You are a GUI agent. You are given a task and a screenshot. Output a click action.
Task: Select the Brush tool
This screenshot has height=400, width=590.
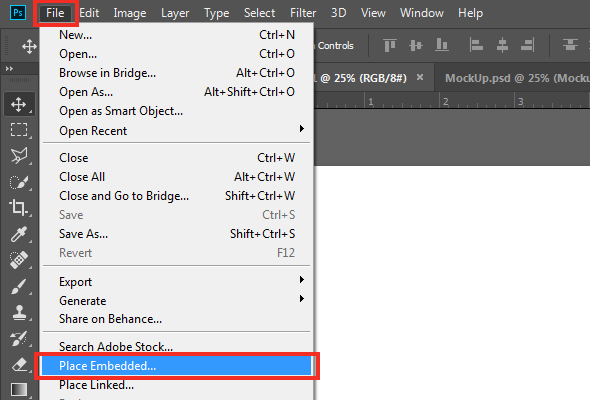click(x=19, y=286)
